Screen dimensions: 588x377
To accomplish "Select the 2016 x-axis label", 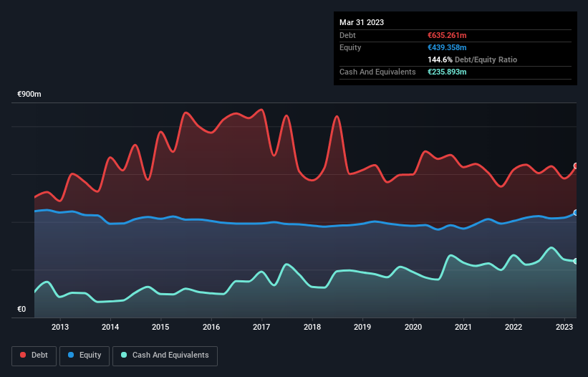I will 211,327.
